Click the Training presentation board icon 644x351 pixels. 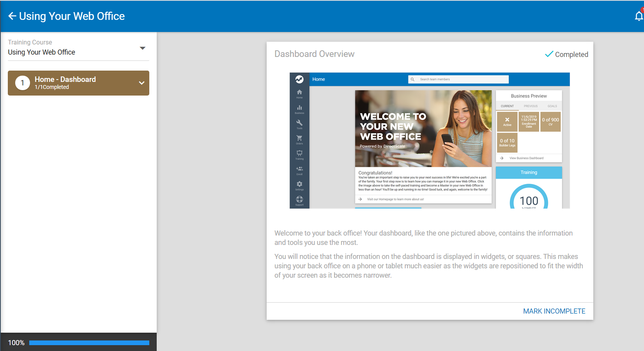[x=299, y=154]
